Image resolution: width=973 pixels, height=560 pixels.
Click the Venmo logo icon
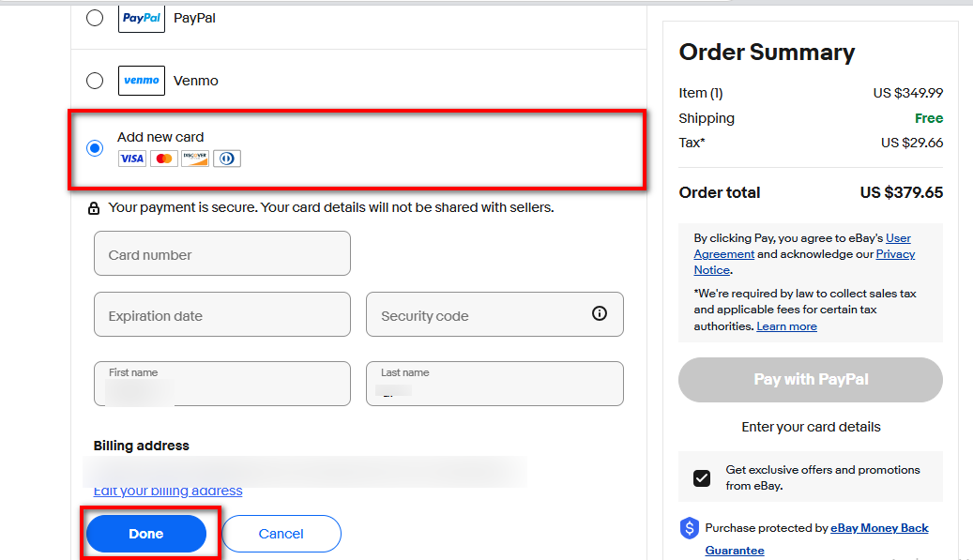141,81
